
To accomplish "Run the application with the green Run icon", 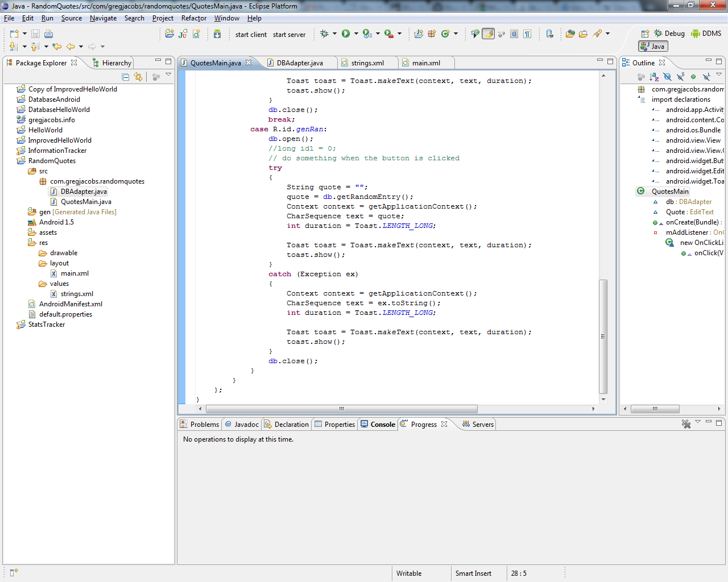I will tap(345, 34).
